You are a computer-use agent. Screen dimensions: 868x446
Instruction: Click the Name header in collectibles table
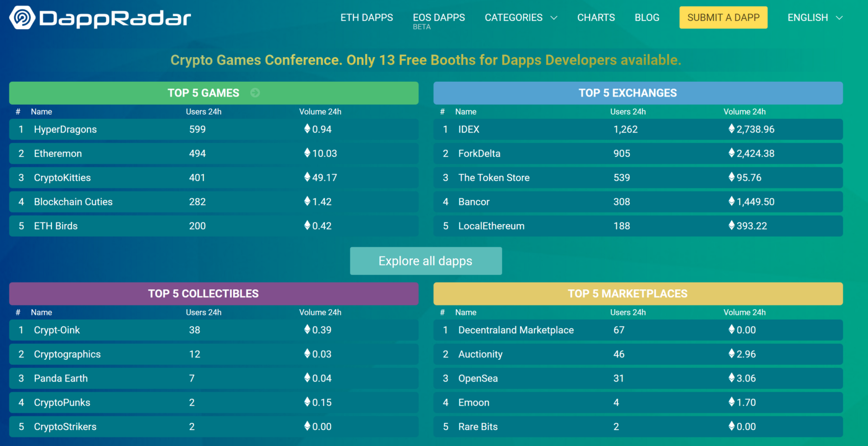pyautogui.click(x=42, y=313)
